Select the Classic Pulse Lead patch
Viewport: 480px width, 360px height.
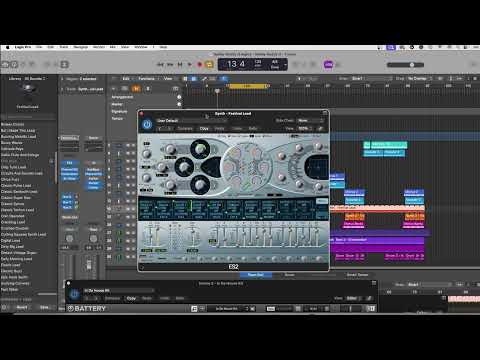16,186
